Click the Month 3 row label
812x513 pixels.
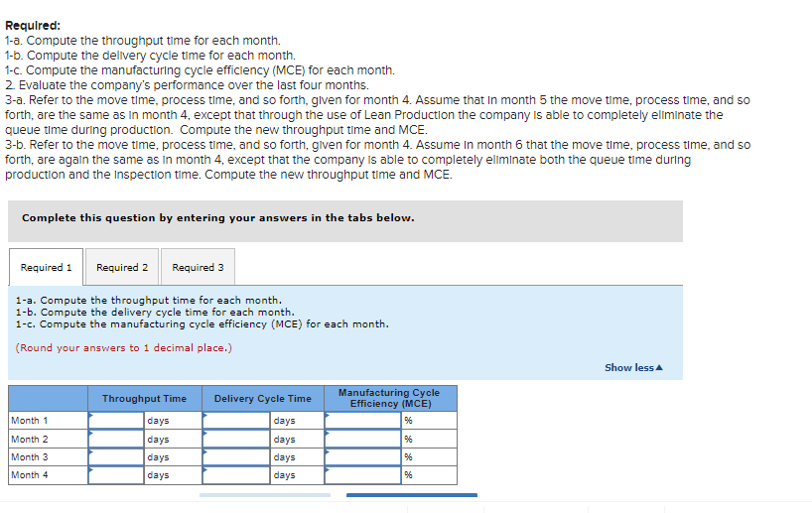pos(30,457)
